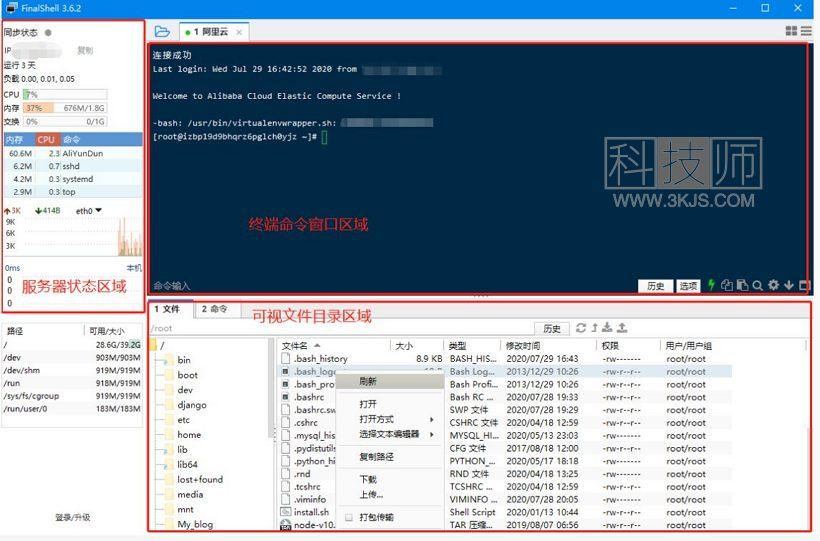Viewport: 820px width, 541px height.
Task: Click the 内存 usage bar
Action: coord(65,108)
